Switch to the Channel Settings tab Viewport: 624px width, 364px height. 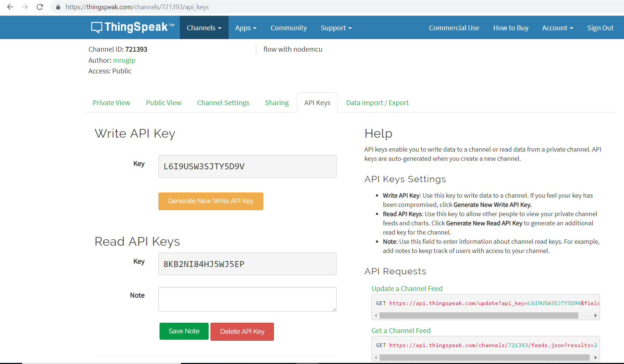(223, 103)
